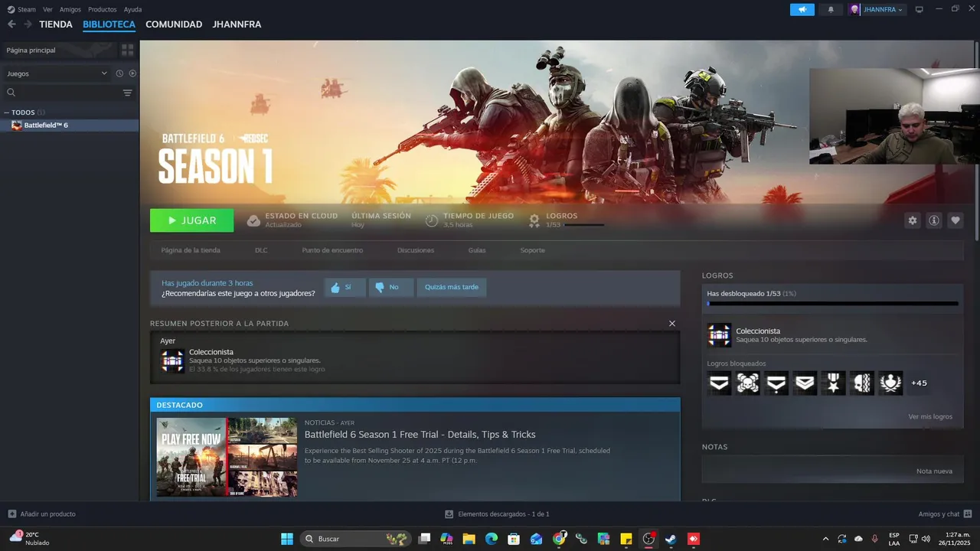The height and width of the screenshot is (551, 980).
Task: Open the Windows Start button
Action: click(x=287, y=539)
